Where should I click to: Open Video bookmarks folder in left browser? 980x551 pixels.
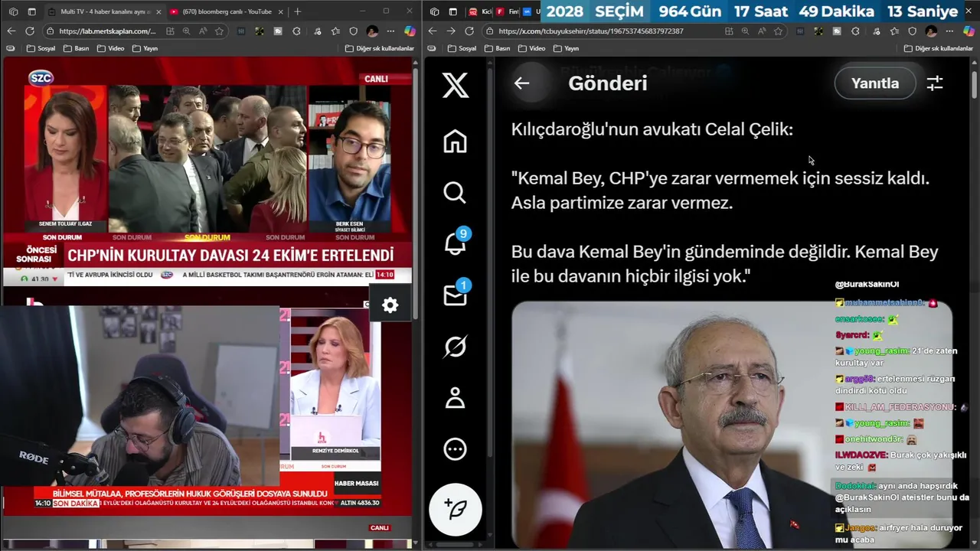click(111, 48)
